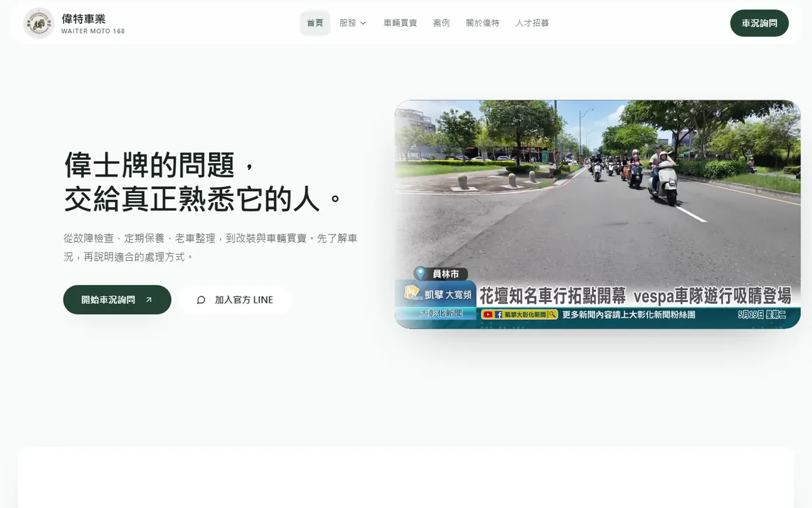
Task: Open the 首頁 nav item
Action: (x=315, y=23)
